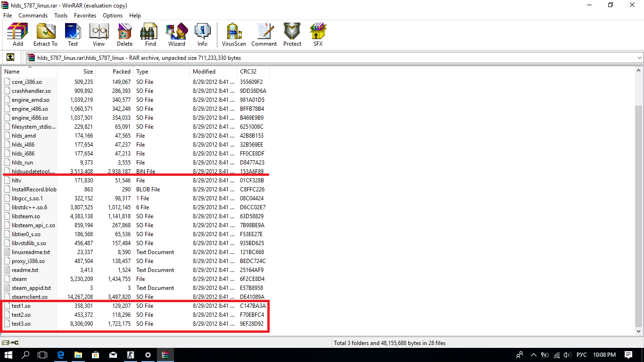
Task: Select the libtier0_s.so file
Action: pos(26,234)
